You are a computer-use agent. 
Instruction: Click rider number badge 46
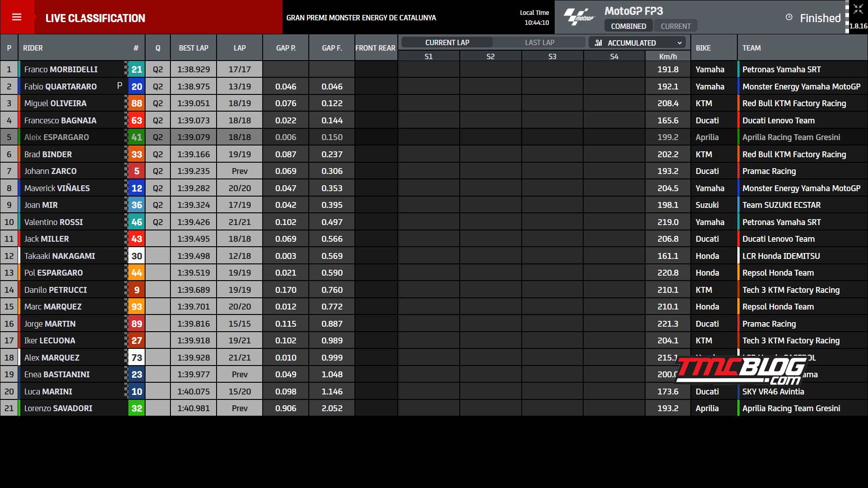tap(137, 222)
